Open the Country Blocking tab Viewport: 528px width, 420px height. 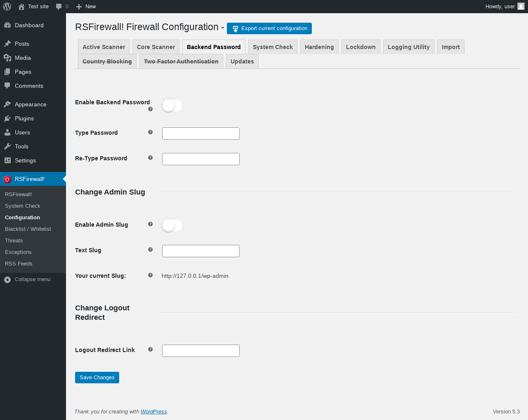107,61
